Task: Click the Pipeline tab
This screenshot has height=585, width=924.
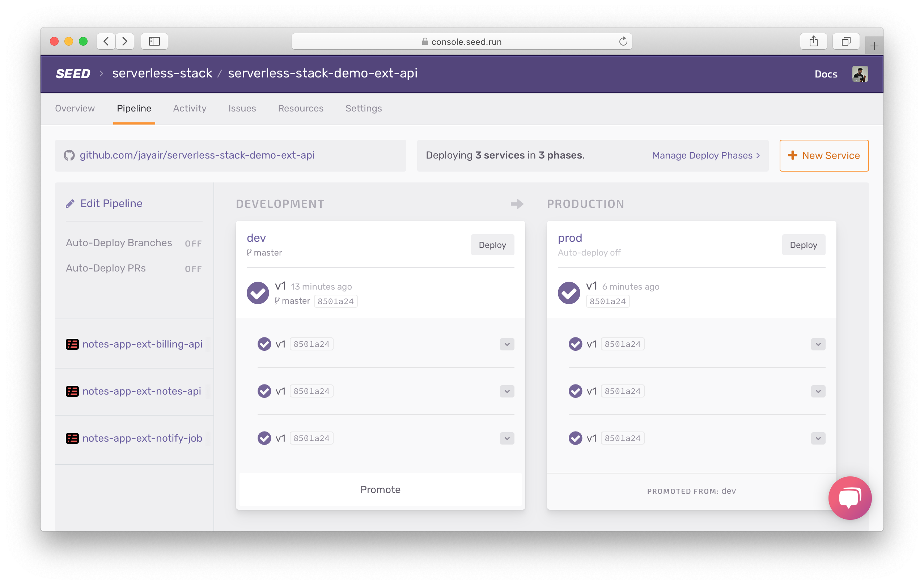Action: pyautogui.click(x=134, y=108)
